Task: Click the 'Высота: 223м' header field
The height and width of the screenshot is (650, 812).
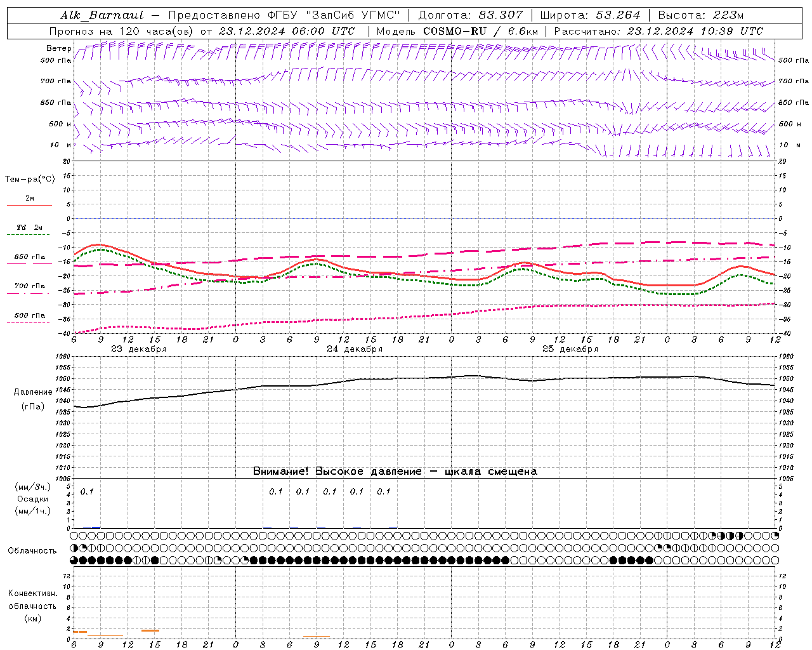Action: click(x=701, y=15)
